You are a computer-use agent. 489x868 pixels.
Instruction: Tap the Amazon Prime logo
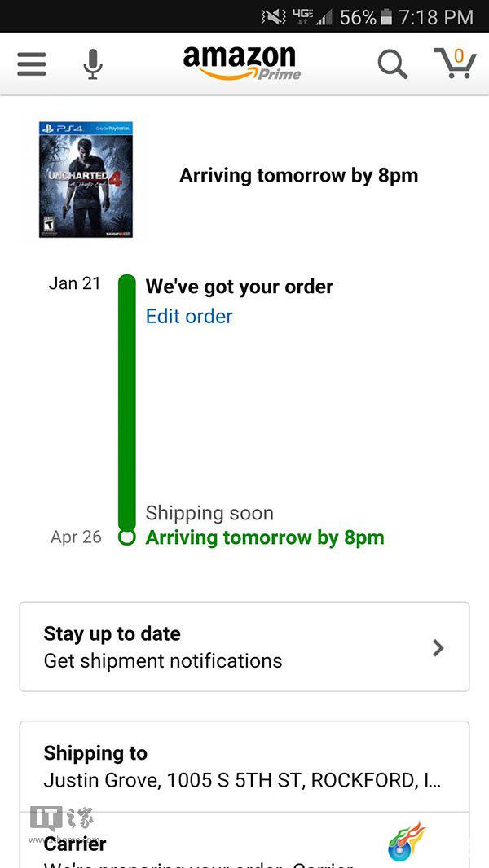242,64
